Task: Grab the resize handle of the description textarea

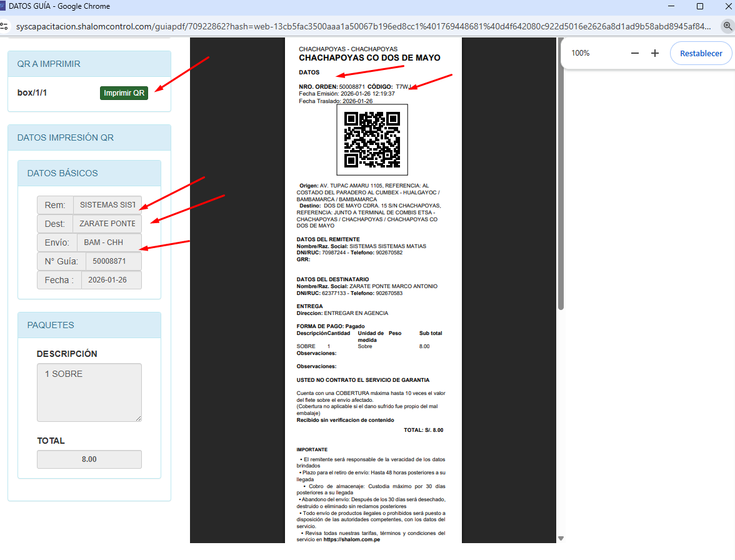Action: (138, 418)
